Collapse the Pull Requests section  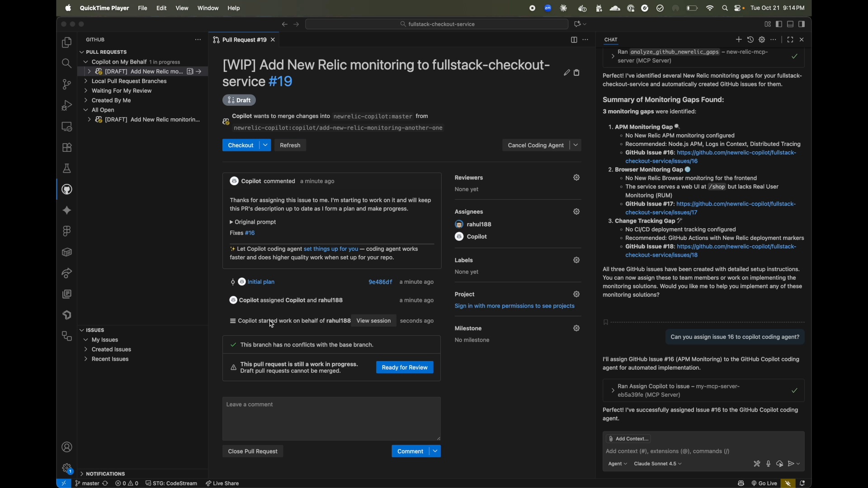[x=107, y=52]
